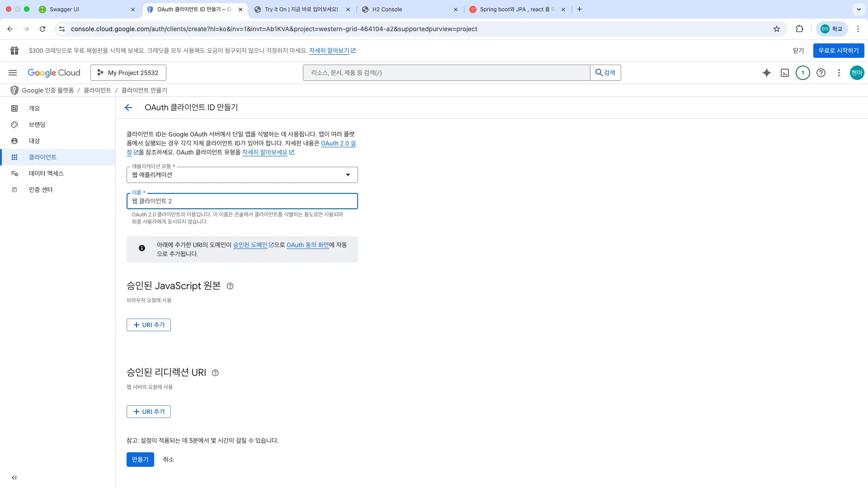Open the notifications badge showing 1
This screenshot has width=868, height=488.
coord(803,73)
